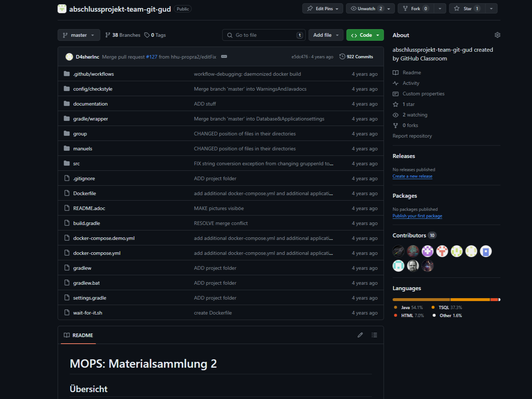Click the Readme book icon in About
The image size is (532, 399).
pos(395,72)
